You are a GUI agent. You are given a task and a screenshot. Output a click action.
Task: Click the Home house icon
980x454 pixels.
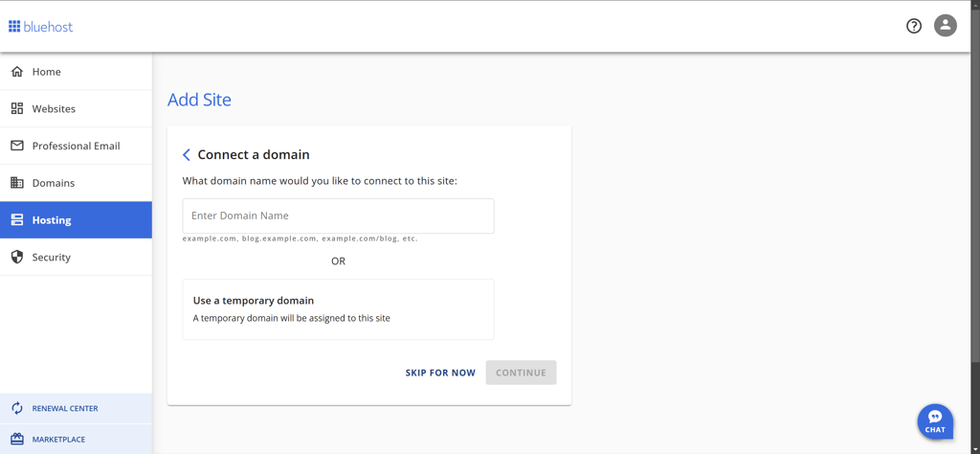[17, 71]
